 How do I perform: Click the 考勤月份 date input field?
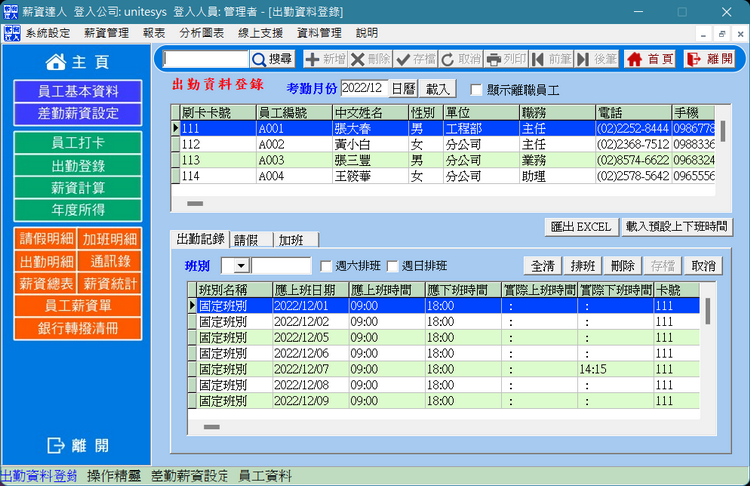click(x=363, y=88)
